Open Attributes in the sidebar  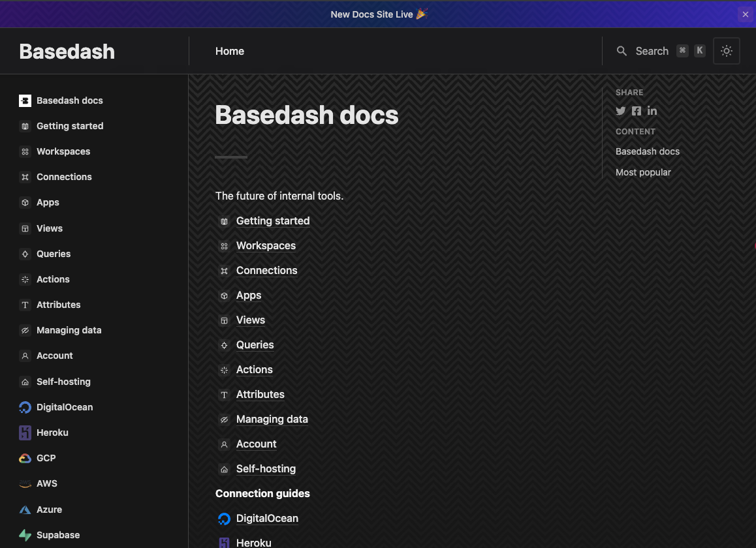[x=58, y=305]
